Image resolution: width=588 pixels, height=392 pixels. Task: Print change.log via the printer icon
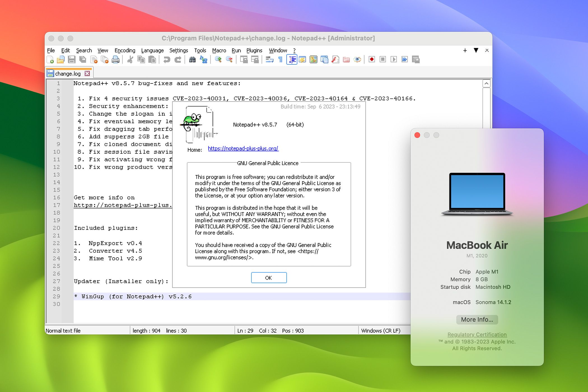click(x=115, y=59)
